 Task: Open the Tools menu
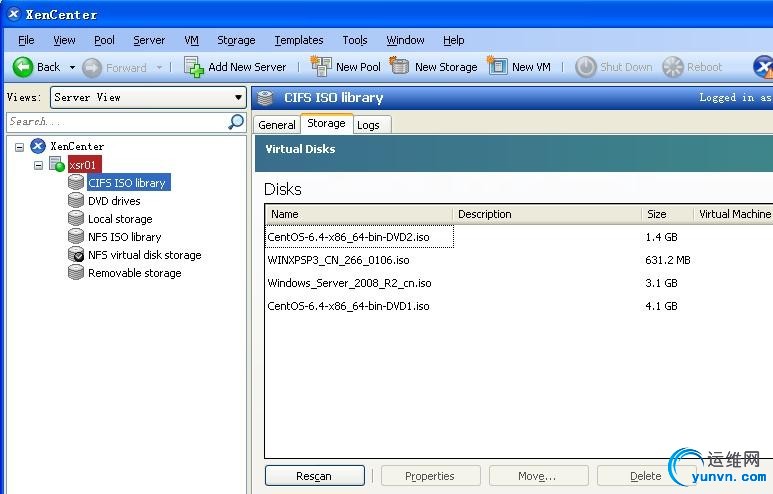click(355, 40)
